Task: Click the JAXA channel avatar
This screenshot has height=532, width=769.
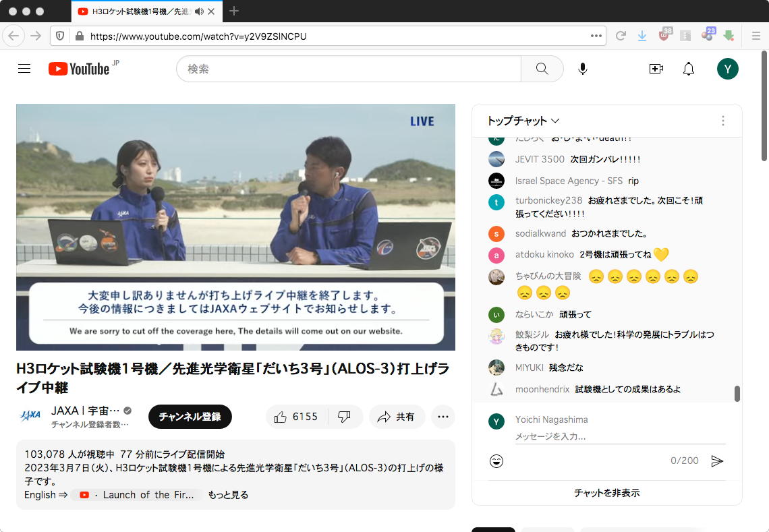Action: 30,416
